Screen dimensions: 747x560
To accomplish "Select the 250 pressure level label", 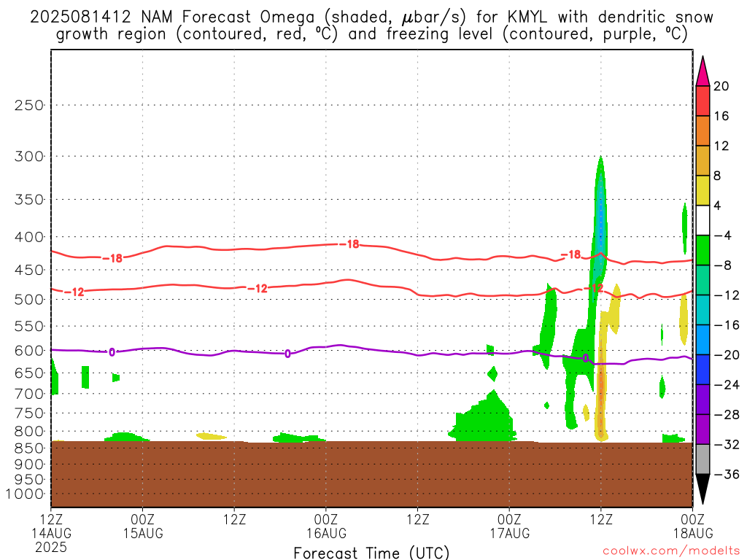I will point(29,105).
